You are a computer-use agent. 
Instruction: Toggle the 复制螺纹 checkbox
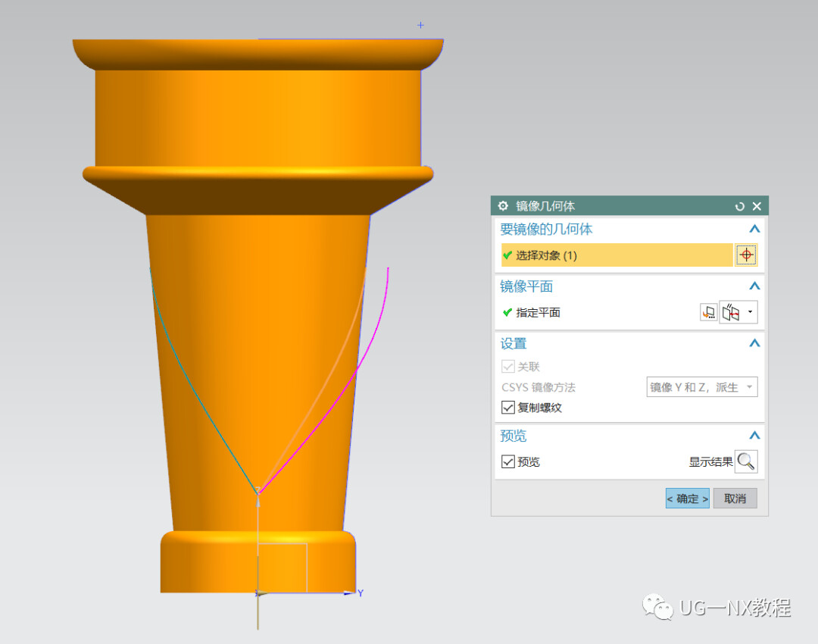(507, 407)
